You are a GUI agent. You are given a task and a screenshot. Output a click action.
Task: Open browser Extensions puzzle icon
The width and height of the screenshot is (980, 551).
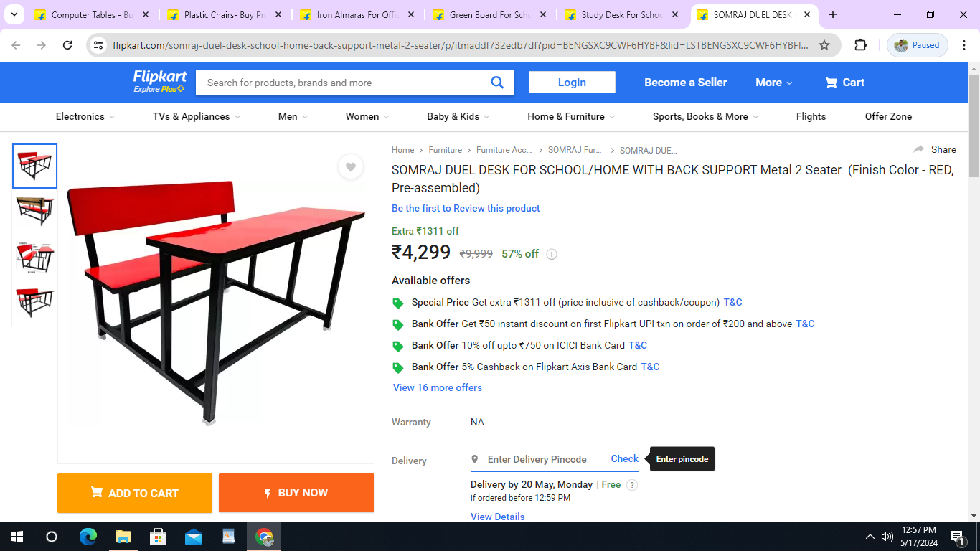tap(860, 45)
